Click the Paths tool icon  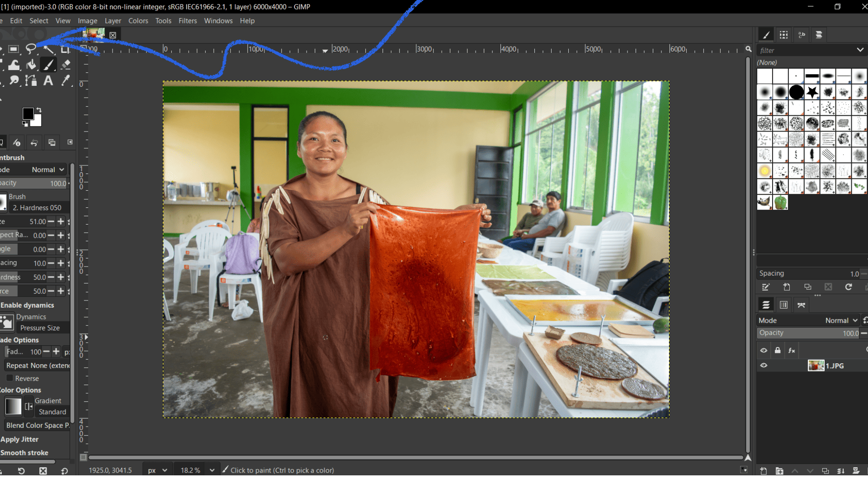pyautogui.click(x=31, y=81)
